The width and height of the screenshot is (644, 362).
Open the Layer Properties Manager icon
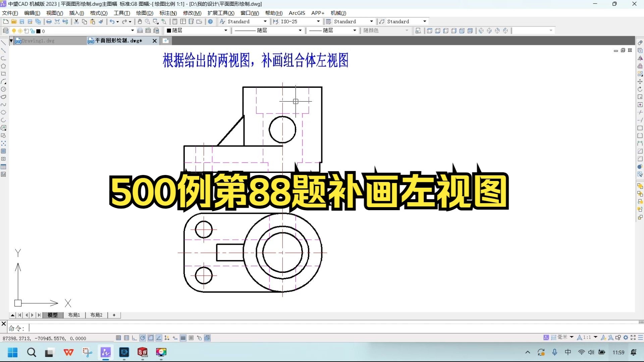point(6,31)
